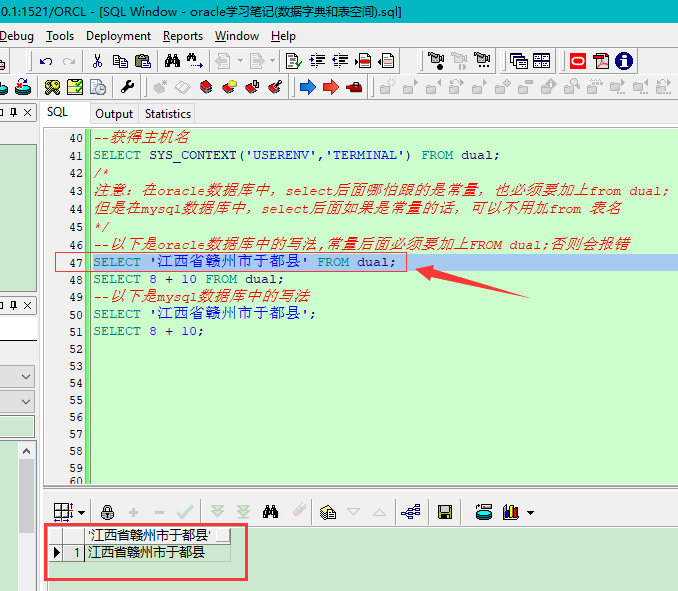Switch to the Output tab
The width and height of the screenshot is (678, 591).
click(x=114, y=114)
